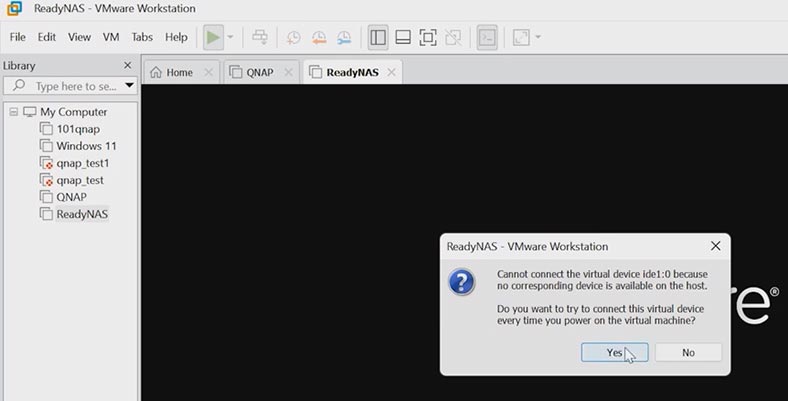This screenshot has width=788, height=401.
Task: Click the Unity mode icon
Action: pyautogui.click(x=453, y=37)
